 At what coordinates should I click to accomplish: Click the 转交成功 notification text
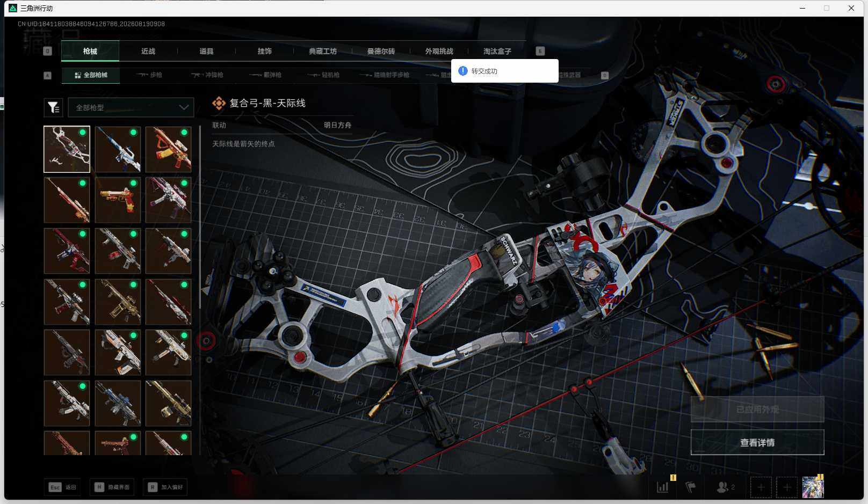pos(484,71)
